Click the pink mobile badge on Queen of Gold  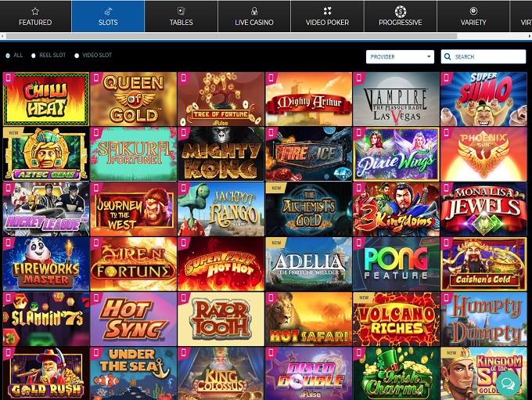[x=96, y=78]
